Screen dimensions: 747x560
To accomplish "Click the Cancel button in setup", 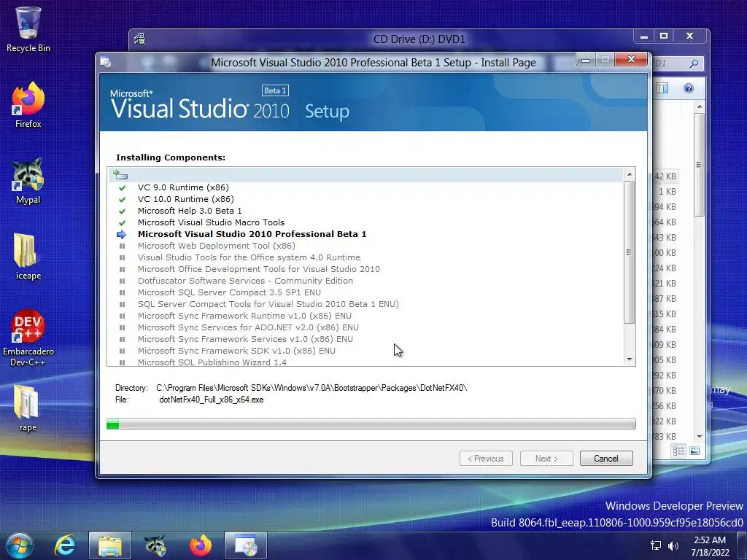I will pos(606,459).
